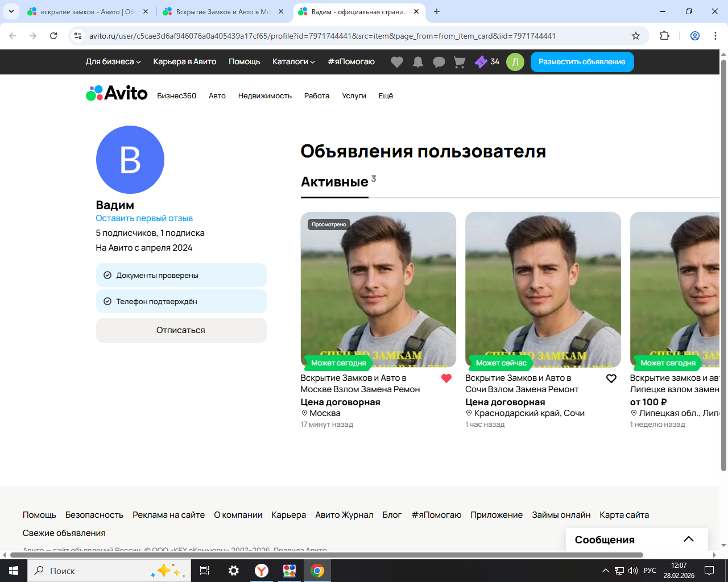Expand the 'Каталоги' dropdown
The image size is (728, 582).
293,62
